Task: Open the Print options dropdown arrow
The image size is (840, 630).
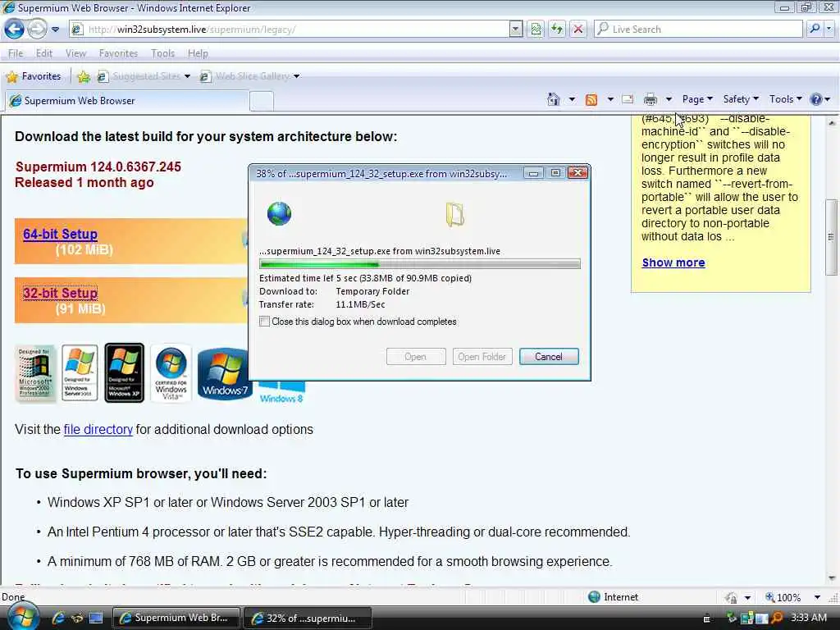Action: click(669, 99)
